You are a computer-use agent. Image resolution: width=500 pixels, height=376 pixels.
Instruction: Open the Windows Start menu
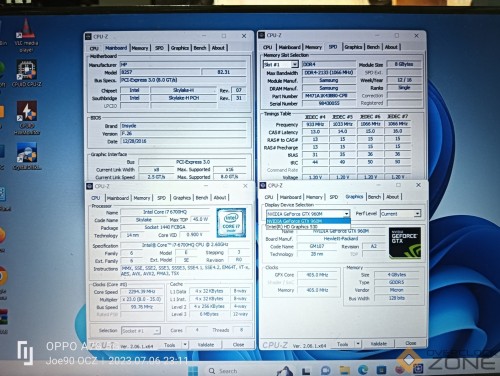tap(193, 371)
